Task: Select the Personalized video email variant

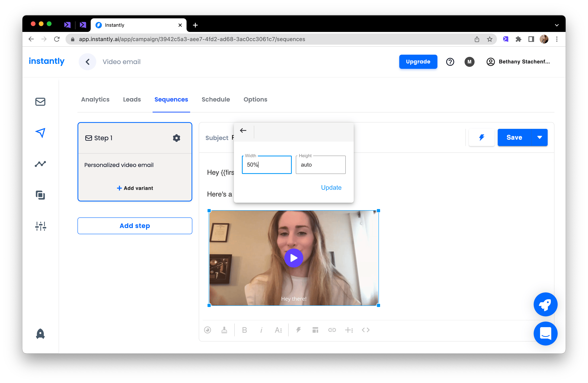Action: [x=119, y=165]
